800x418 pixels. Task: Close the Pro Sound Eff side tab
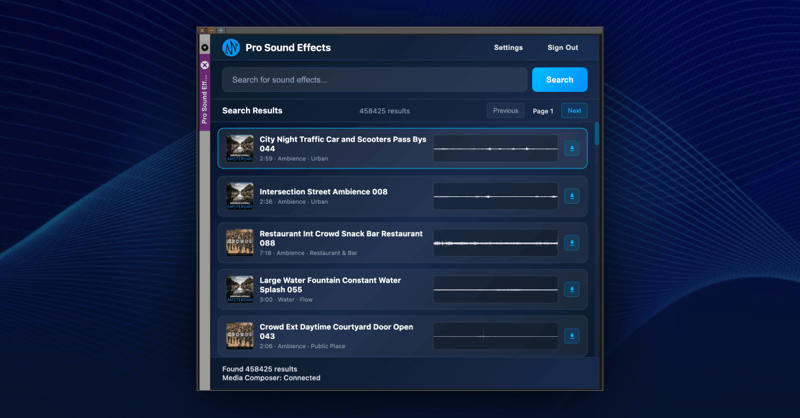click(205, 65)
